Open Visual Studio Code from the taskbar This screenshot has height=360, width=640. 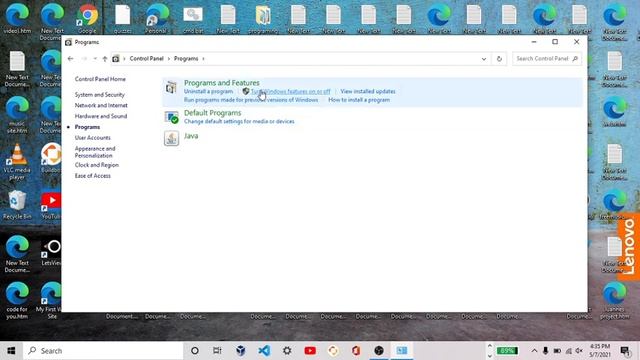pos(264,351)
